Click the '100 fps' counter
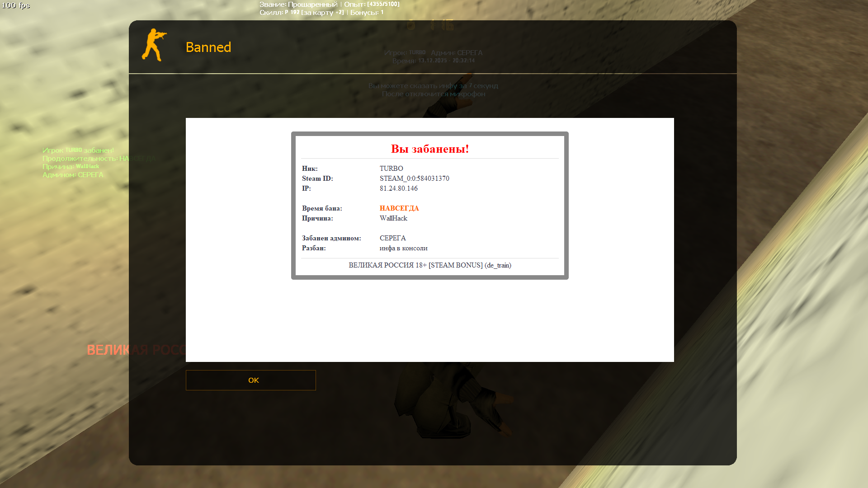Image resolution: width=868 pixels, height=488 pixels. [16, 5]
